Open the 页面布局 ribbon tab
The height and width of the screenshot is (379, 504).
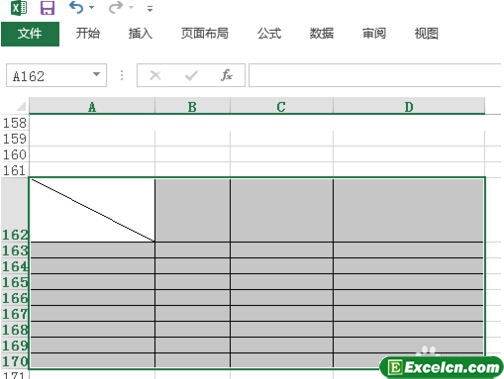205,33
